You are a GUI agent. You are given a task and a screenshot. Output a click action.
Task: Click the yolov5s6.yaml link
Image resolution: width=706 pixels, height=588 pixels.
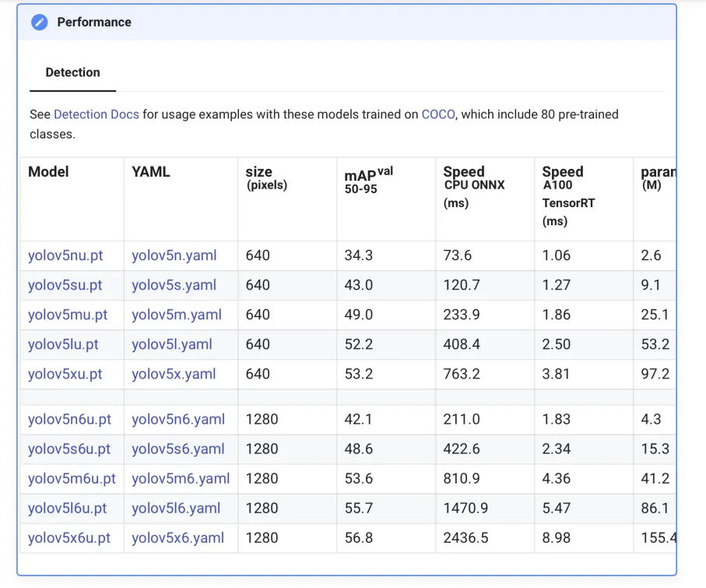click(x=177, y=449)
